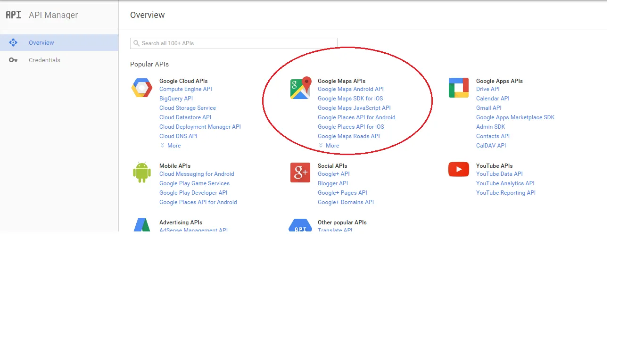
Task: Open Google Maps SDK for iOS link
Action: coord(350,99)
